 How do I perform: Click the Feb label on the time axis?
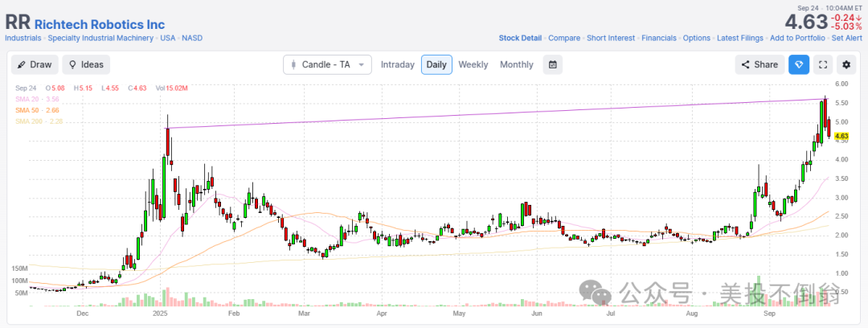pyautogui.click(x=233, y=314)
